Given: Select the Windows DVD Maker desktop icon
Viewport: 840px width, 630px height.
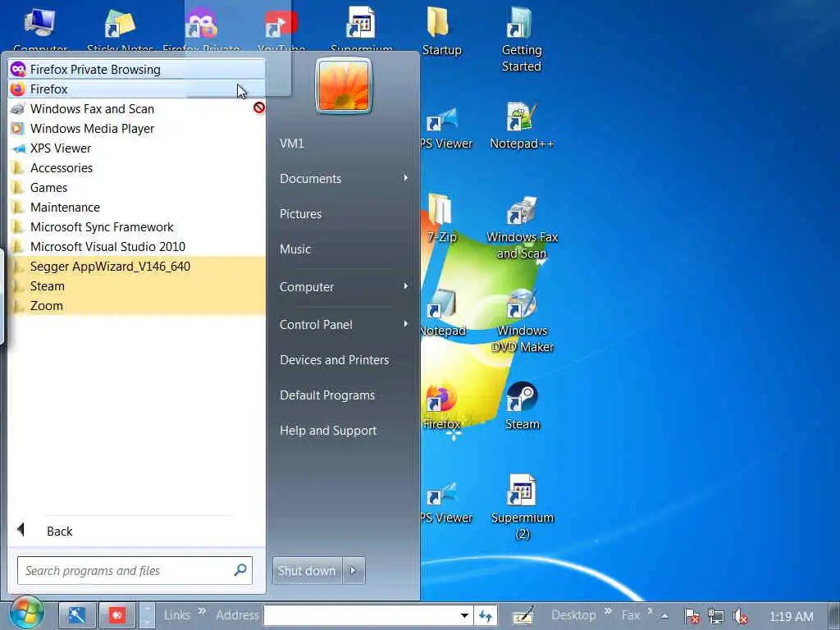Looking at the screenshot, I should (x=522, y=322).
